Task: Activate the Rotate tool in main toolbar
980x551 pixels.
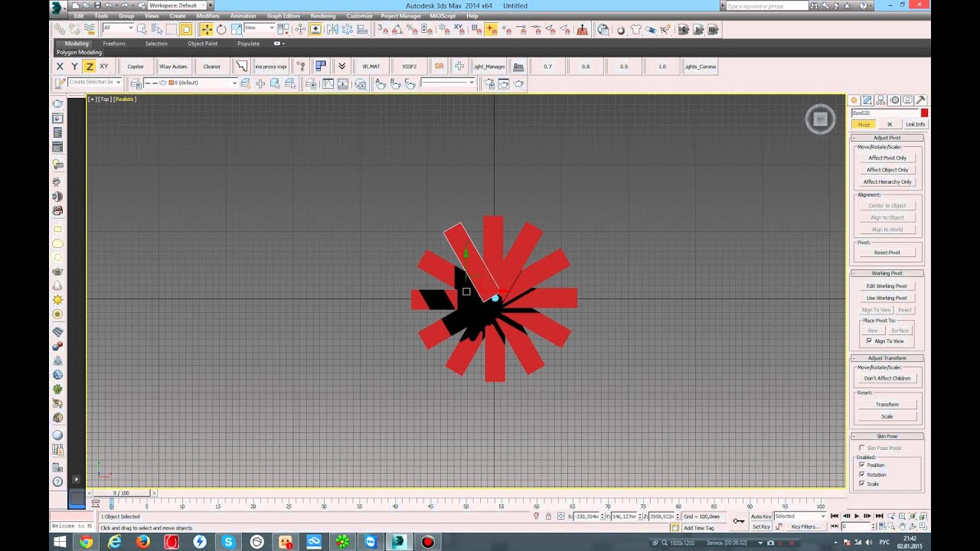Action: 221,29
